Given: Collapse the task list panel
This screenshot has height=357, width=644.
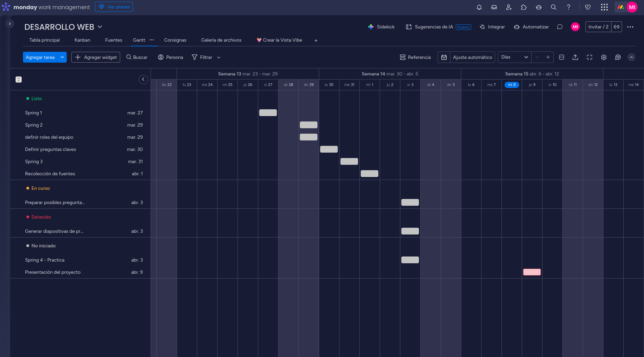Looking at the screenshot, I should (143, 80).
